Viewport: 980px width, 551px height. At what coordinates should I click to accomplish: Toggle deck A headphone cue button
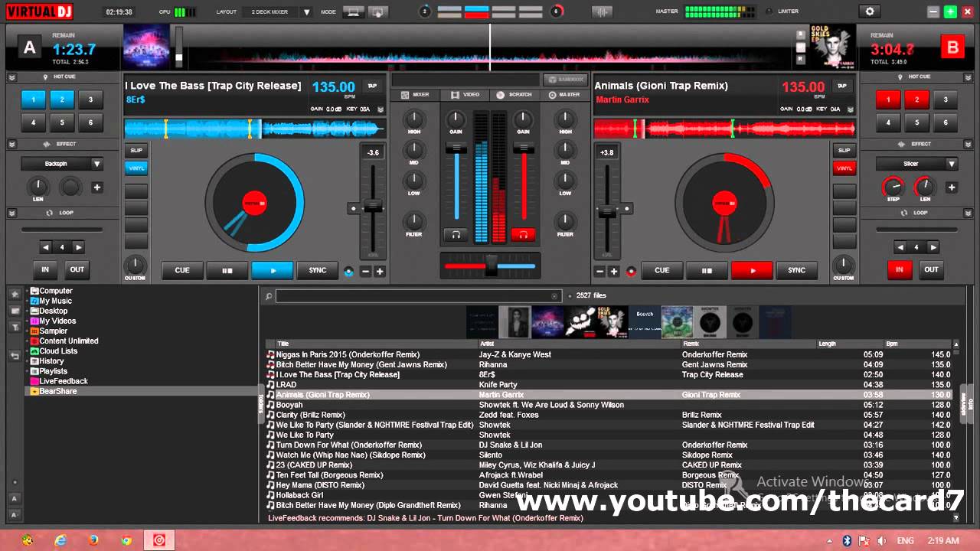pyautogui.click(x=456, y=234)
